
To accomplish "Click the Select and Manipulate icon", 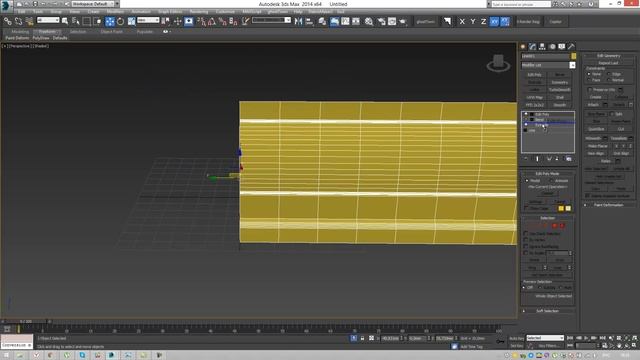I will tap(178, 21).
